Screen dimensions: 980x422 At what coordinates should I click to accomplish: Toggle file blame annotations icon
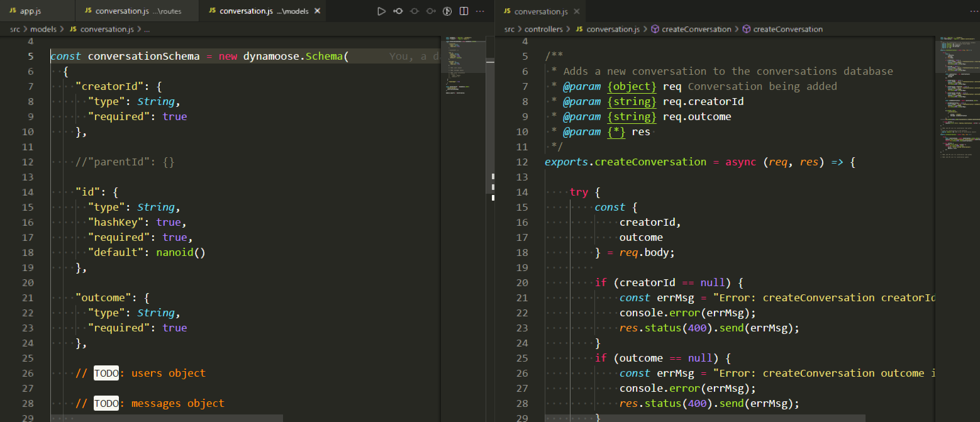click(447, 11)
